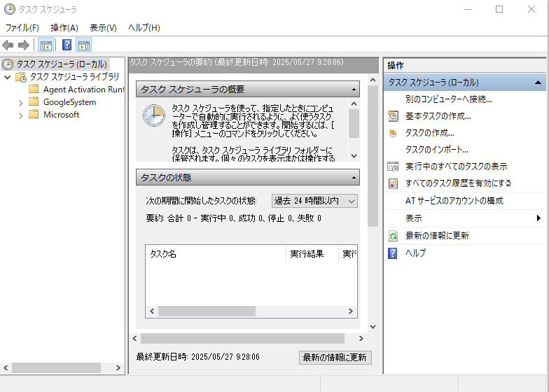549x392 pixels.
Task: Click the green 最新の情報に更新 icon in the actions pane
Action: tap(393, 236)
